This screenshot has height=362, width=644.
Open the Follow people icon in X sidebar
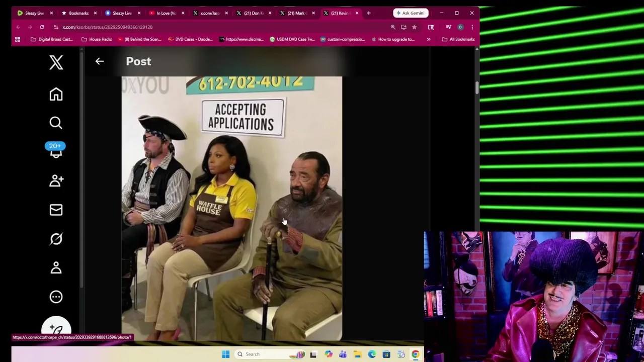point(56,180)
